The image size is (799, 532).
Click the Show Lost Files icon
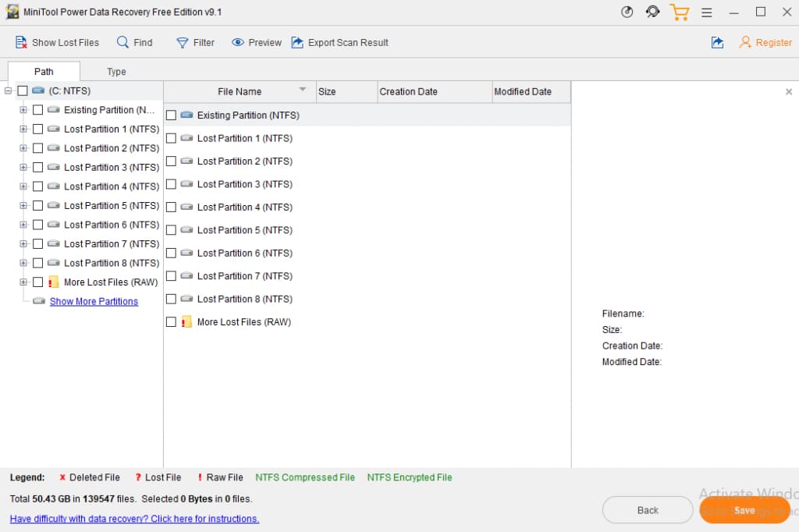point(21,42)
